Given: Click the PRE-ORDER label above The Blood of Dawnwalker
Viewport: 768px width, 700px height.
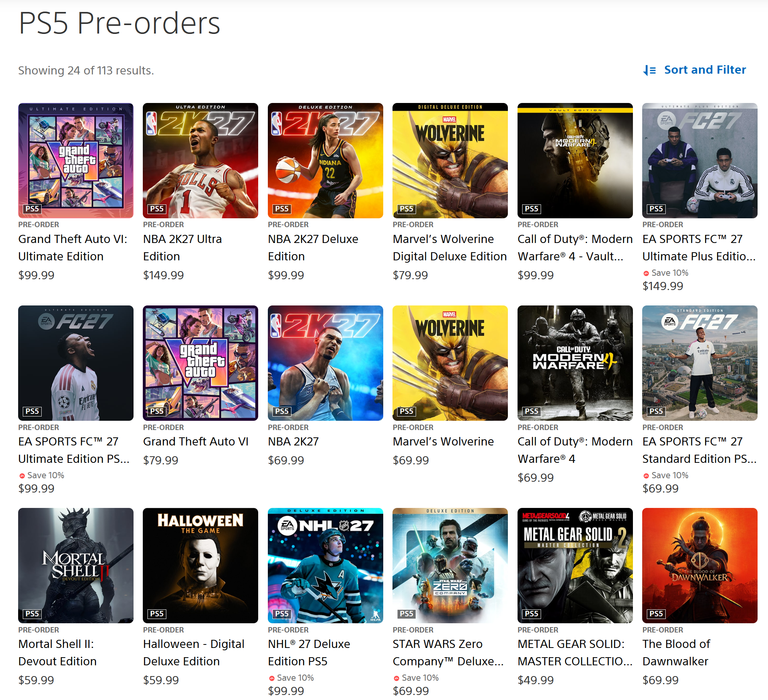Looking at the screenshot, I should pos(663,630).
